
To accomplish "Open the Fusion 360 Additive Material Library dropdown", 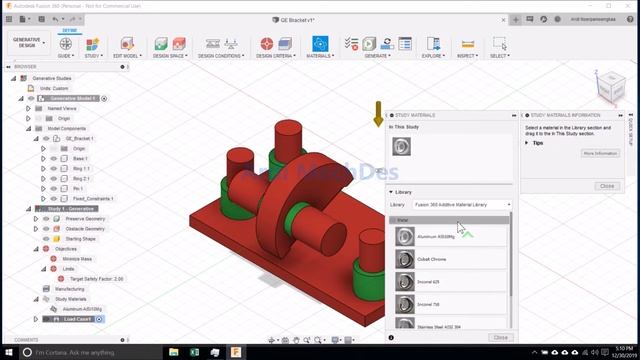I will click(x=462, y=204).
